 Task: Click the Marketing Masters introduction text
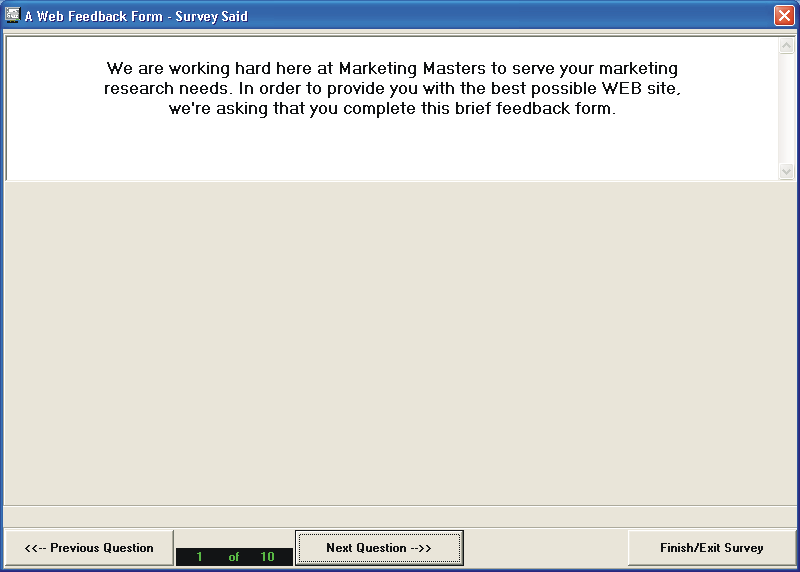(x=392, y=88)
